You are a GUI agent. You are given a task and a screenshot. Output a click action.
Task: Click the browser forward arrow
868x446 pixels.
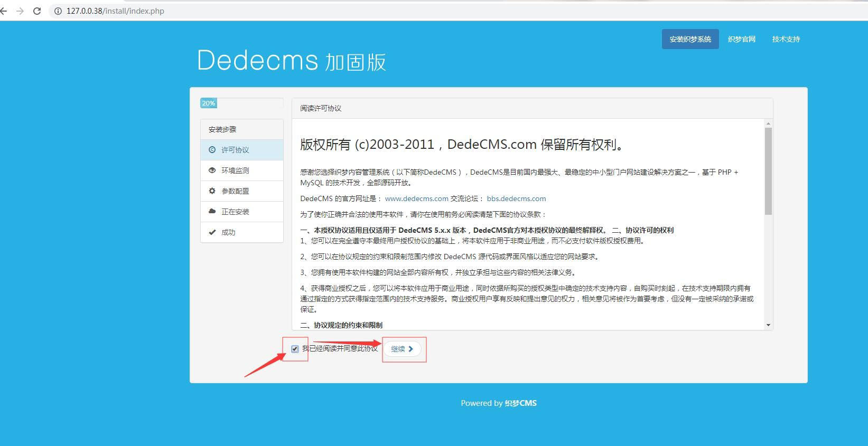coord(20,11)
